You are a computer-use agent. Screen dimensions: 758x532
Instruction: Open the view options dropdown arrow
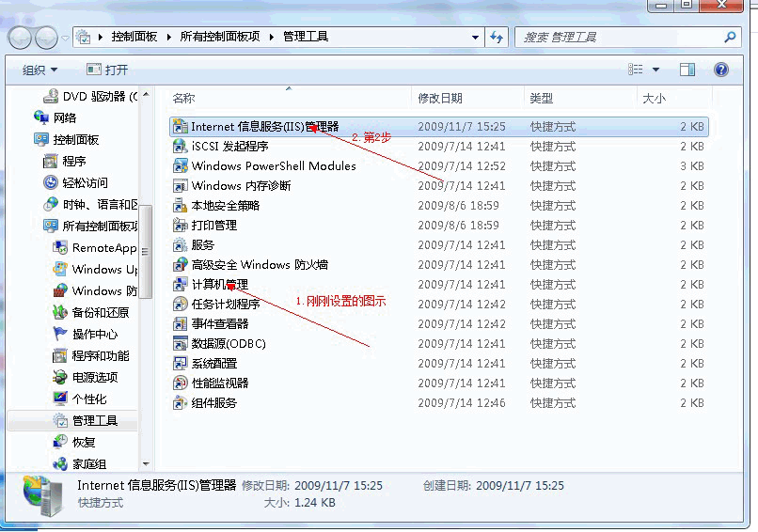[x=656, y=70]
